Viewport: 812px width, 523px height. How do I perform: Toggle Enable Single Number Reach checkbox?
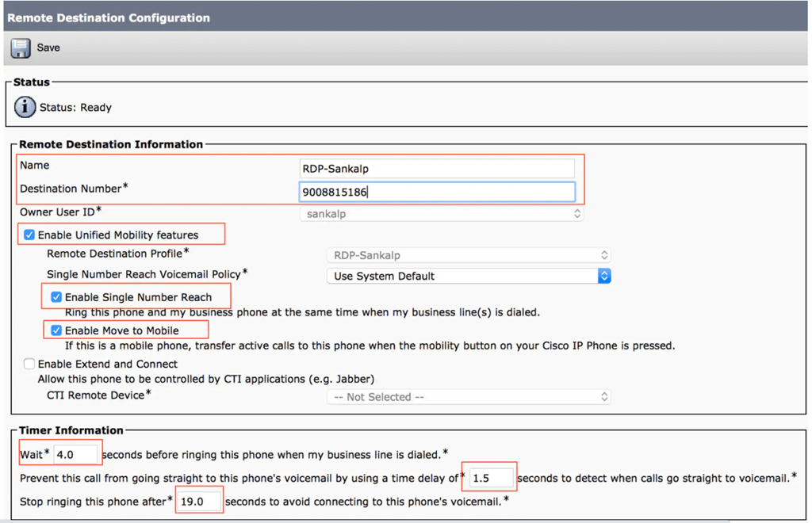pos(56,297)
